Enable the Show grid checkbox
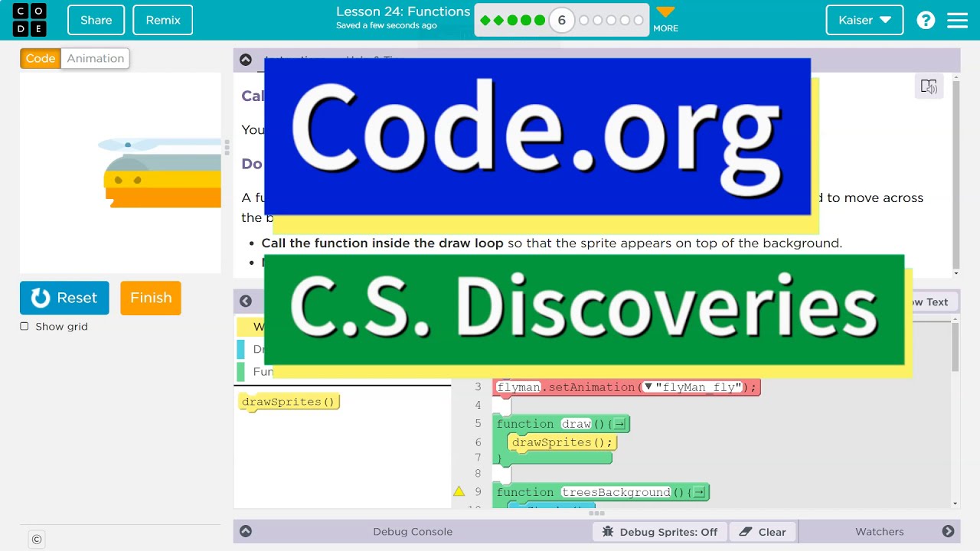The height and width of the screenshot is (551, 980). (x=24, y=326)
